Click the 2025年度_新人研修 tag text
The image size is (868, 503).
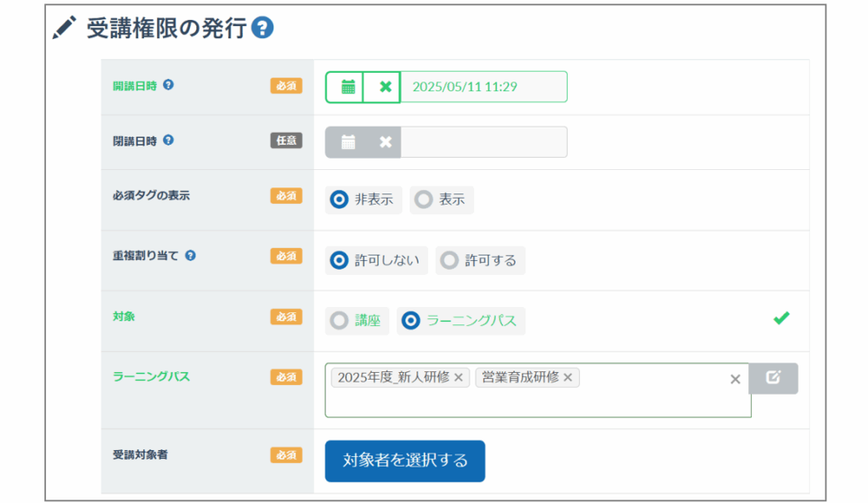[393, 377]
